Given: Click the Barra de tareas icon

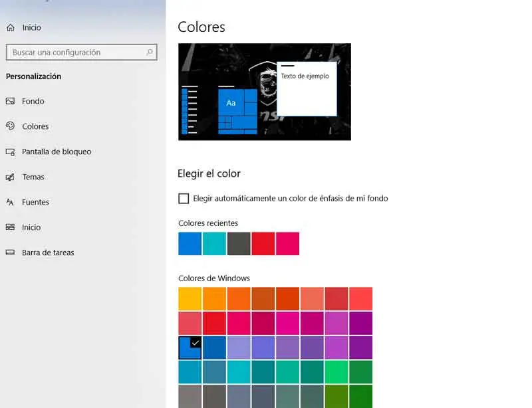Looking at the screenshot, I should [10, 253].
